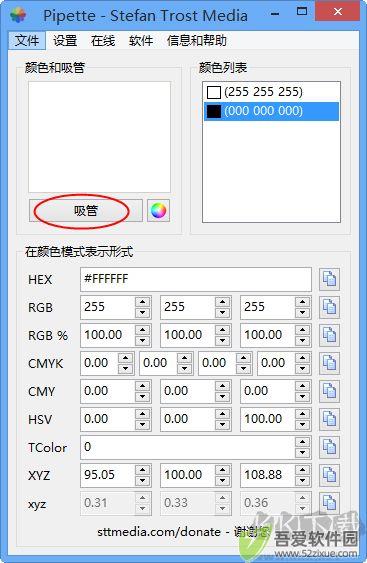This screenshot has height=563, width=367.
Task: Increase the third CMYK value
Action: [243, 358]
